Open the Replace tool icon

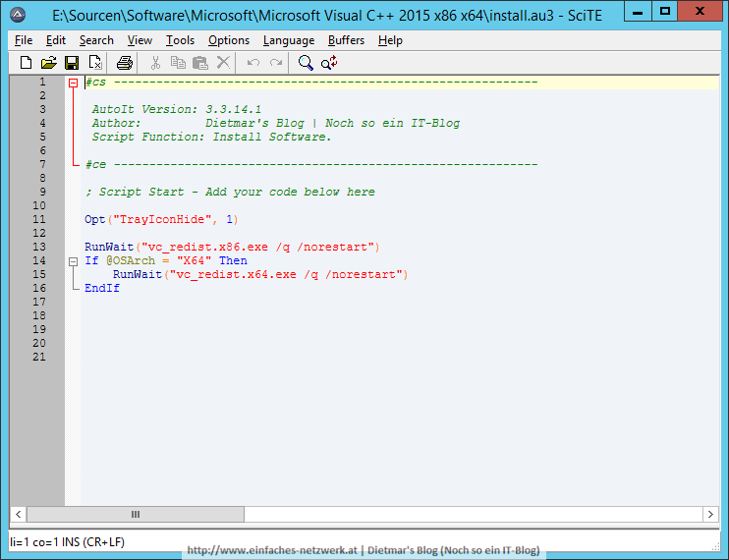click(329, 62)
